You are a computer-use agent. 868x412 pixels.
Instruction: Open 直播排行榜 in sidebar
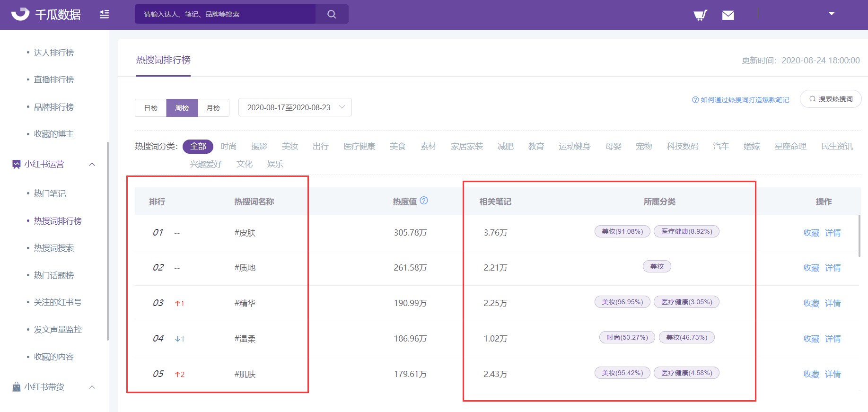pos(54,79)
